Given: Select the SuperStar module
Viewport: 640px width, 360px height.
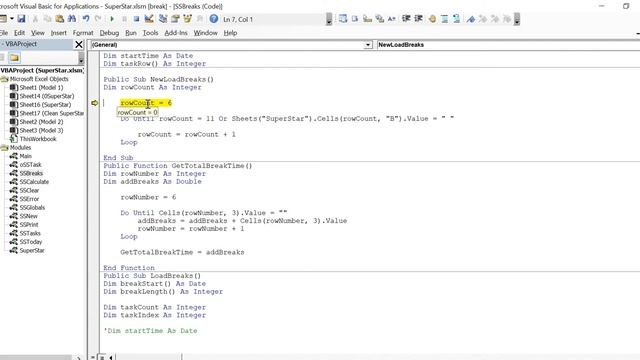Looking at the screenshot, I should [x=32, y=251].
